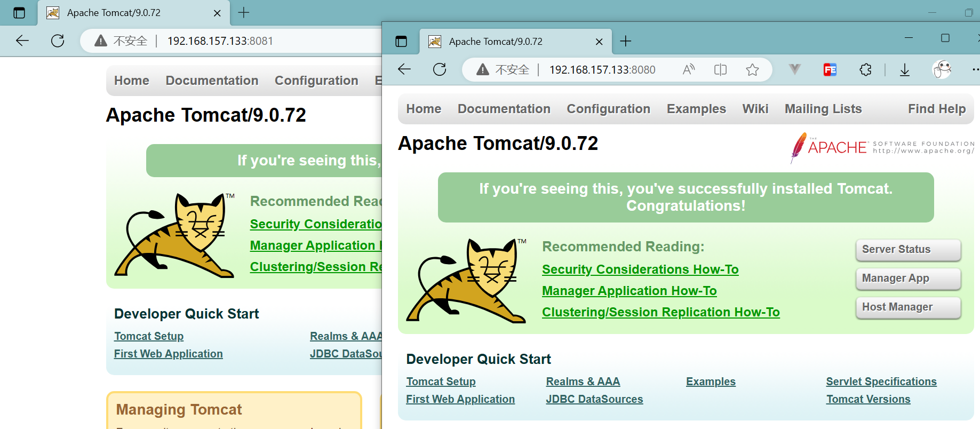The image size is (980, 429).
Task: Click the Tomcat cat logo in background window
Action: coord(175,235)
